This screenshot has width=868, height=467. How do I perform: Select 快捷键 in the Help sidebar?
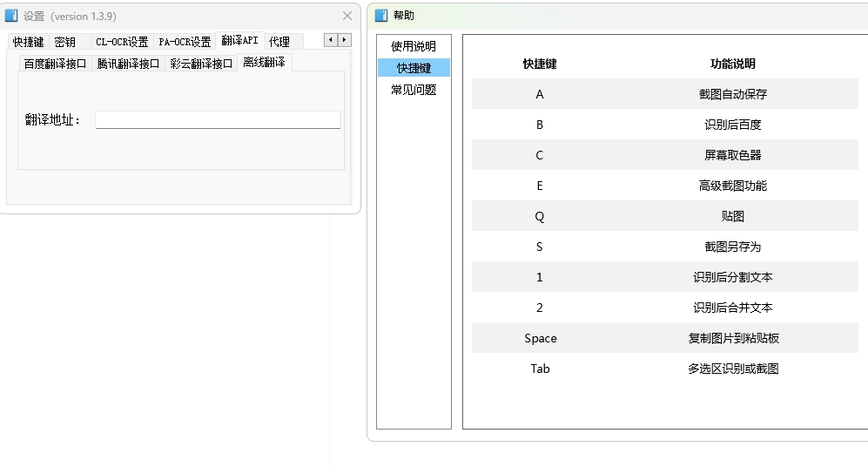pyautogui.click(x=414, y=68)
